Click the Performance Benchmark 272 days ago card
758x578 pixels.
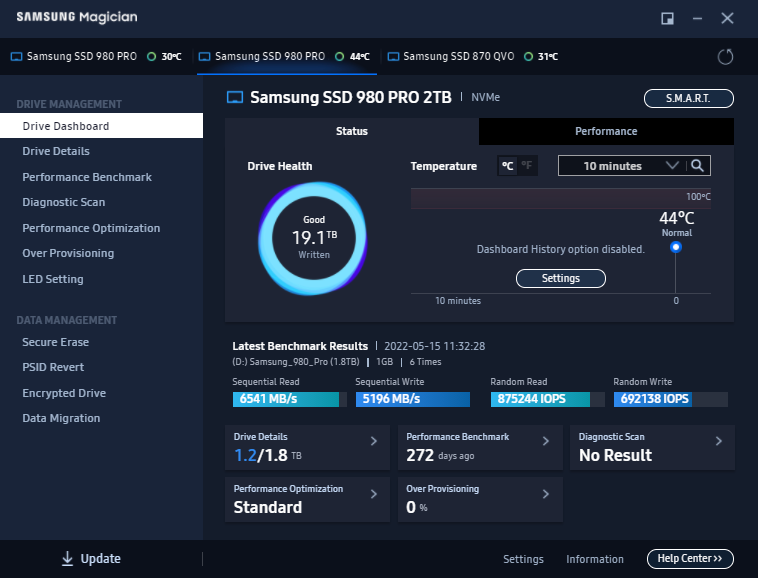point(480,448)
